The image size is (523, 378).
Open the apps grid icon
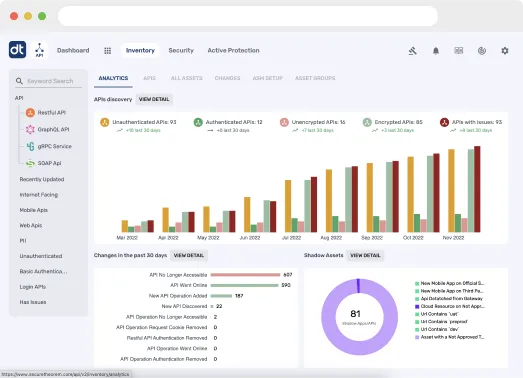(x=107, y=51)
